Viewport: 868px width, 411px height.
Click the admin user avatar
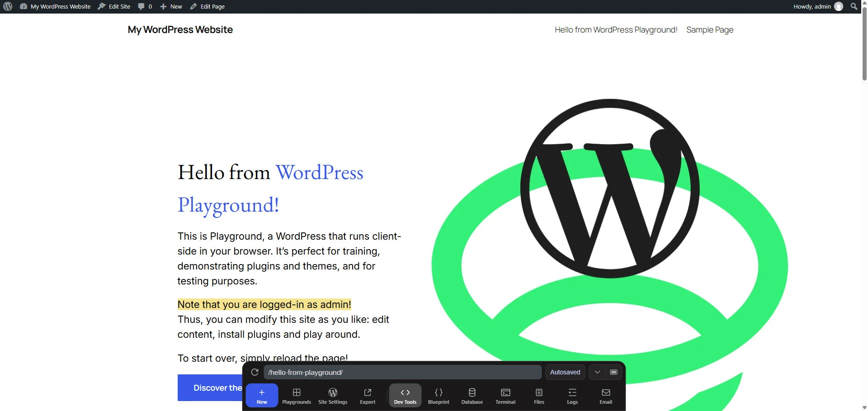tap(839, 6)
